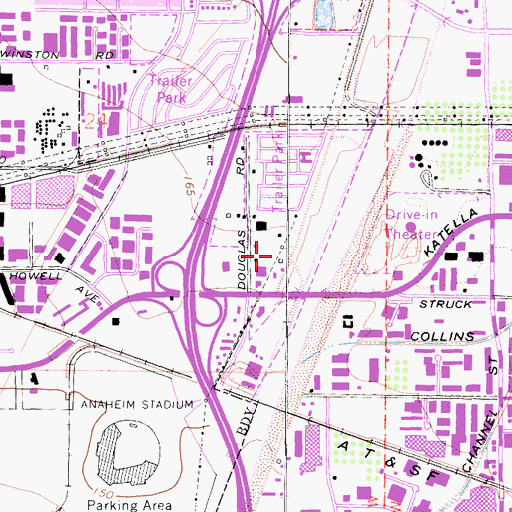512x512 pixels.
Task: Click the Parking Area label
Action: click(x=129, y=505)
